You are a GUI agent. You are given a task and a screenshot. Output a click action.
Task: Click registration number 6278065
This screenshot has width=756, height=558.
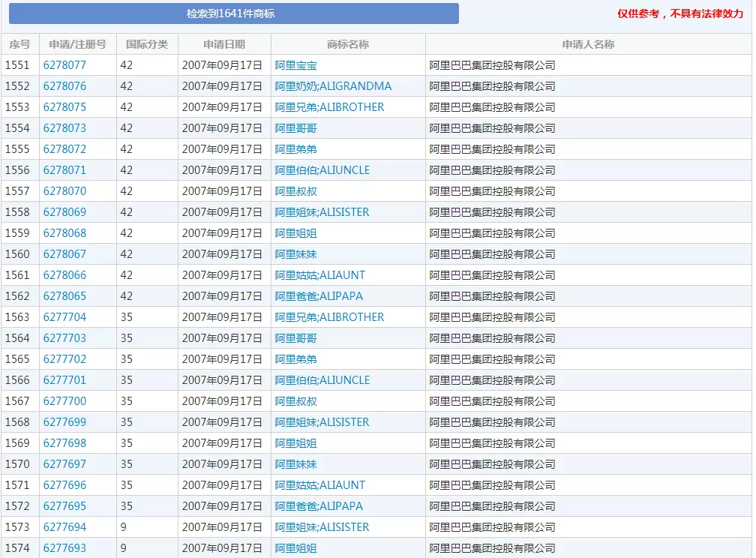click(64, 296)
